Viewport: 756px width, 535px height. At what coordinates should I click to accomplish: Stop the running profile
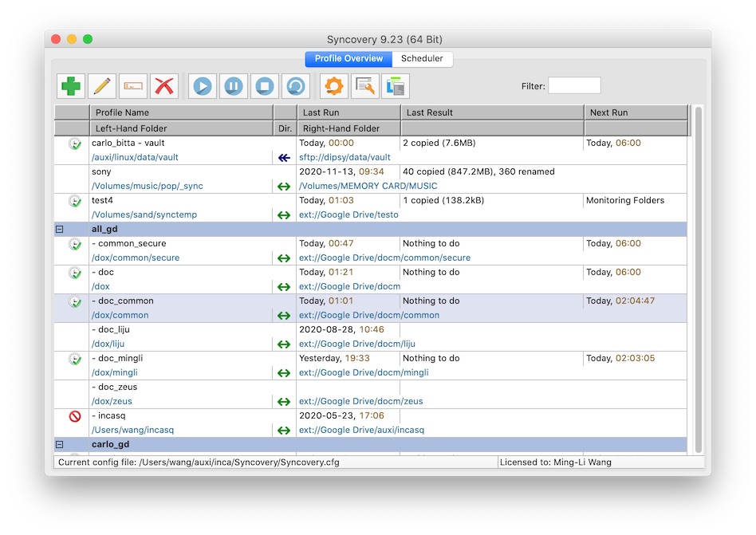point(265,86)
